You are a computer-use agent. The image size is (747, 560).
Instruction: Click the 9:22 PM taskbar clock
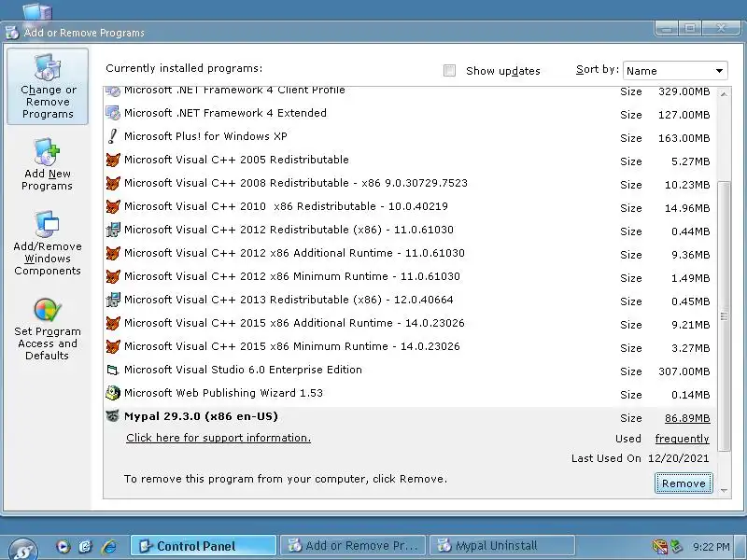pos(712,547)
